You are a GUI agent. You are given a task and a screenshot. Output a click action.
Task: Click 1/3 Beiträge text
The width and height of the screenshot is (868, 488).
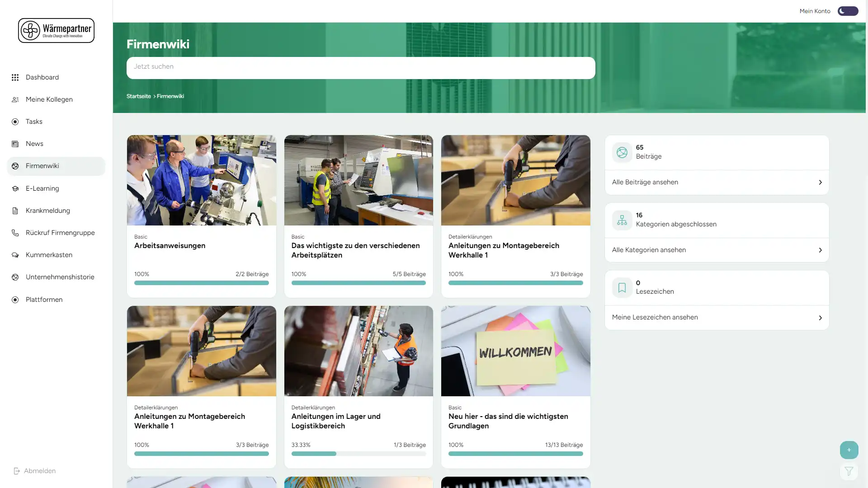click(410, 445)
